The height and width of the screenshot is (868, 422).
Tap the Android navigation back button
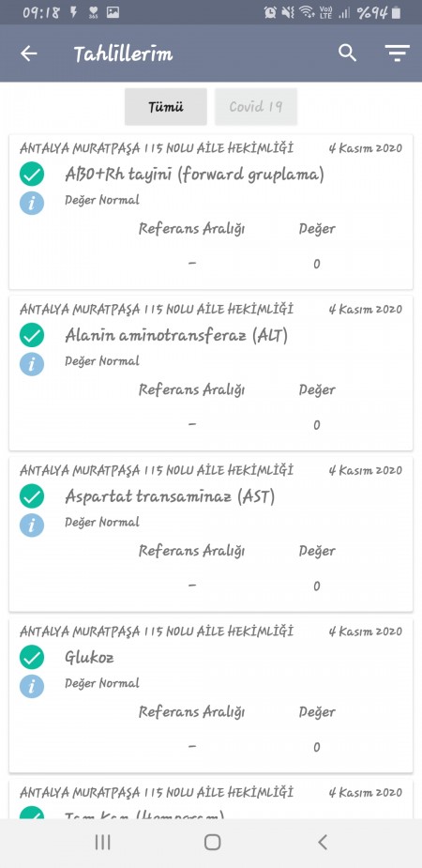[x=323, y=843]
